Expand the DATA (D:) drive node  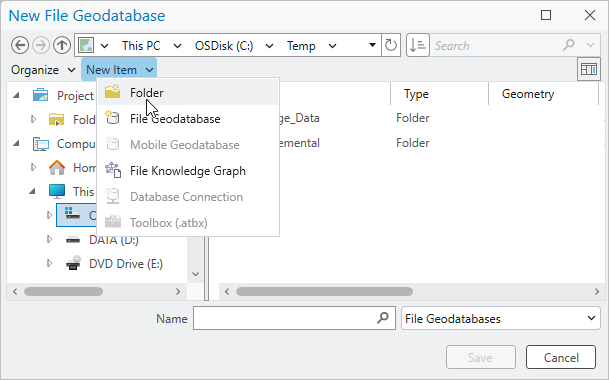[49, 239]
